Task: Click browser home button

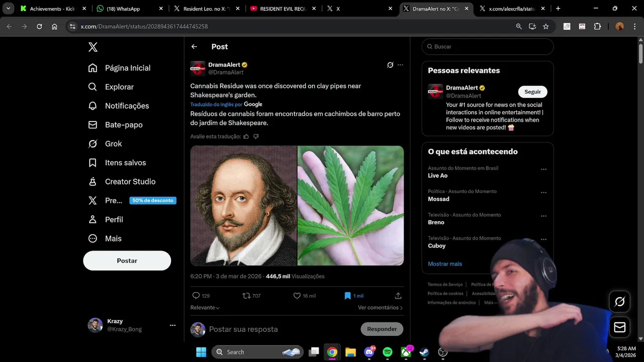Action: pyautogui.click(x=54, y=26)
